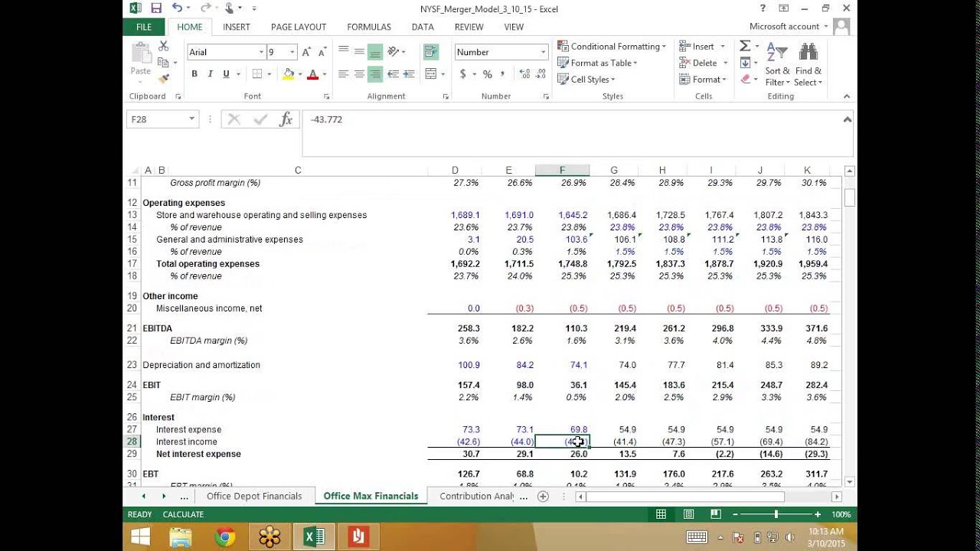The width and height of the screenshot is (980, 551).
Task: Expand borders dropdown arrow
Action: [x=269, y=74]
